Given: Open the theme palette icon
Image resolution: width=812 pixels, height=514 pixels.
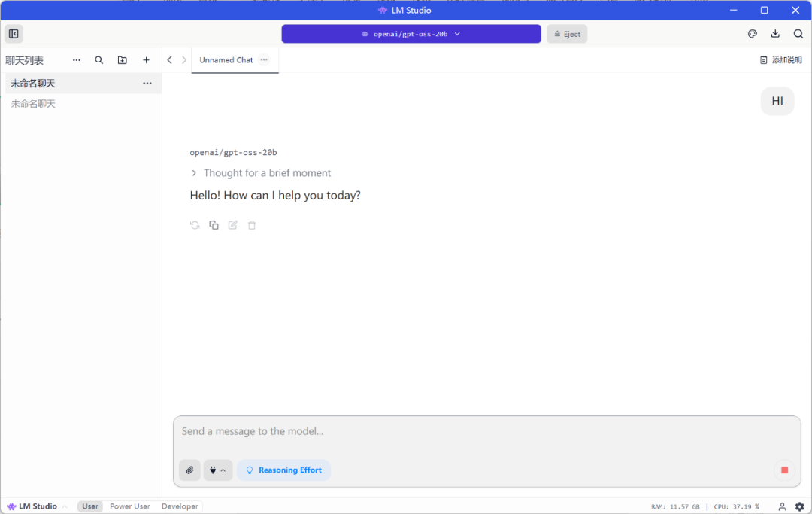Looking at the screenshot, I should [753, 34].
